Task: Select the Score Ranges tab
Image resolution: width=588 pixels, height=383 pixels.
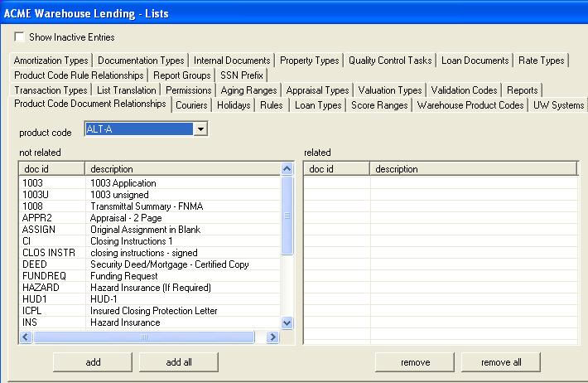Action: pos(379,105)
